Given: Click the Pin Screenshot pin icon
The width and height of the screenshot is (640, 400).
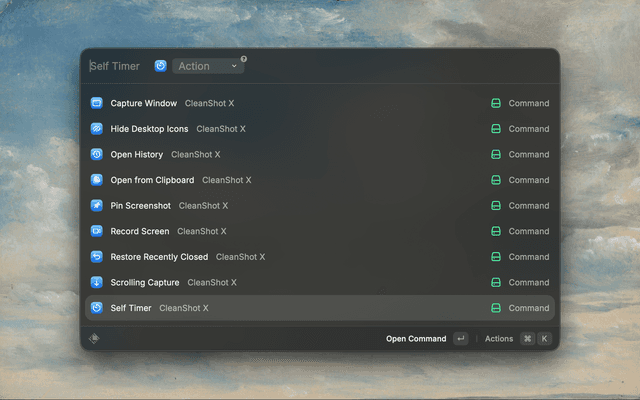Looking at the screenshot, I should 97,206.
